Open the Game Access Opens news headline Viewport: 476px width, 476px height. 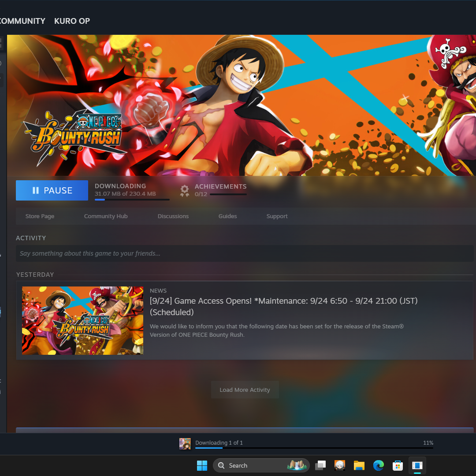point(283,306)
